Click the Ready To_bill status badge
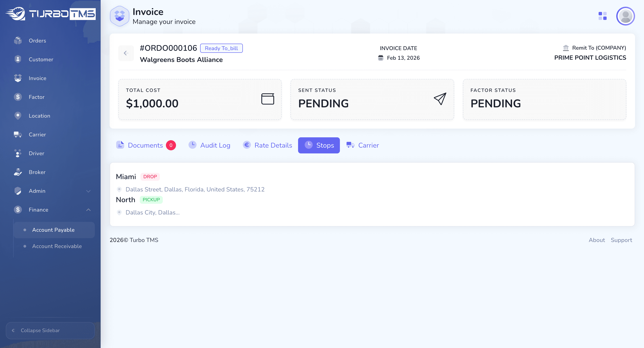The image size is (644, 348). (x=221, y=48)
